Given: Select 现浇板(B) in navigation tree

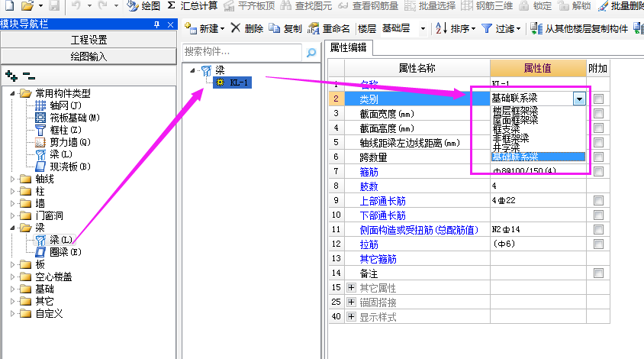Looking at the screenshot, I should [x=70, y=167].
